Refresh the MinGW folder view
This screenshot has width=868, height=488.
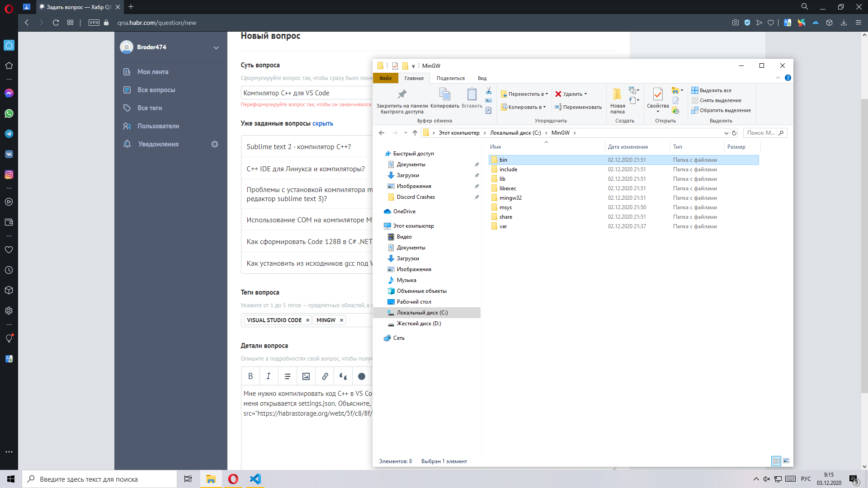pyautogui.click(x=734, y=133)
